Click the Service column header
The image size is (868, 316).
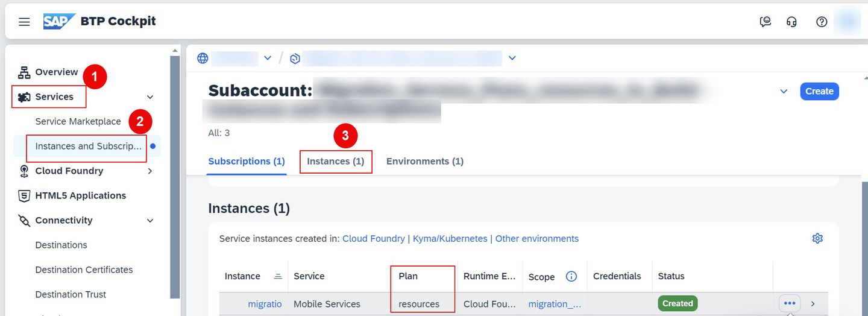(x=309, y=276)
